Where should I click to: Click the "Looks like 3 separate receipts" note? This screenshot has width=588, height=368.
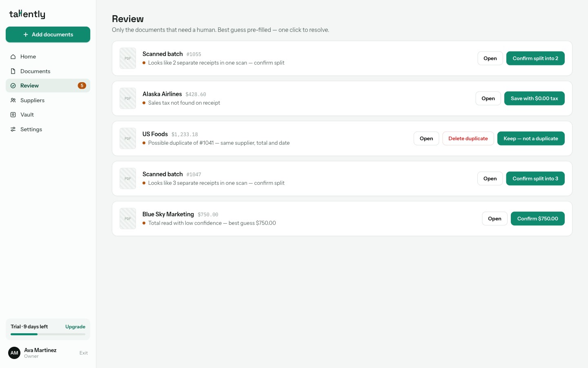[216, 183]
